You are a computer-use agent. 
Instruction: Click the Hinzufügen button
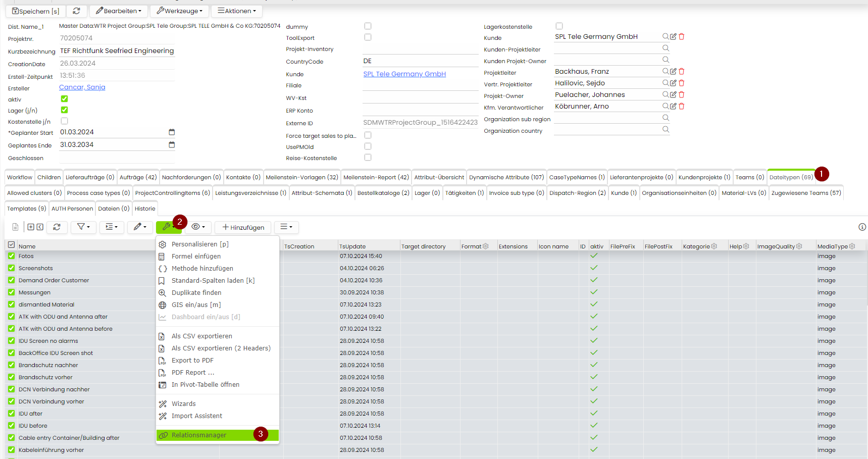click(x=243, y=227)
